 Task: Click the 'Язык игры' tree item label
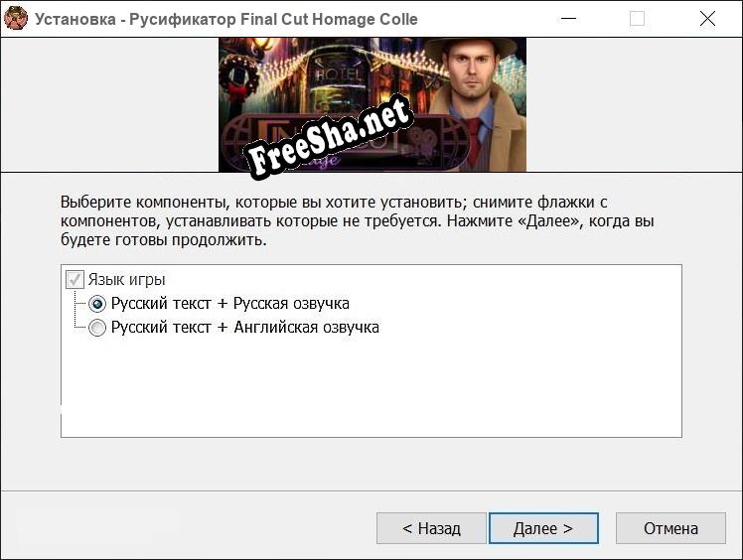coord(126,280)
